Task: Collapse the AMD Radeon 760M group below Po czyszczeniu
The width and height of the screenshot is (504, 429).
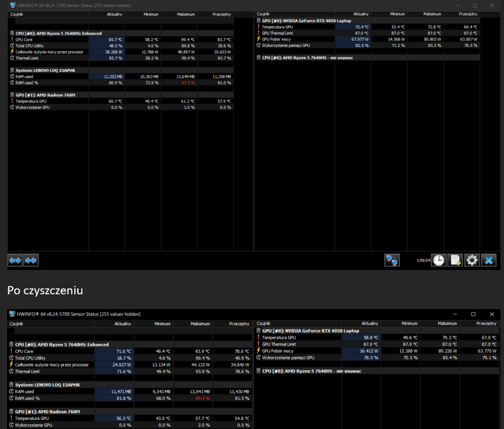Action: pos(47,411)
